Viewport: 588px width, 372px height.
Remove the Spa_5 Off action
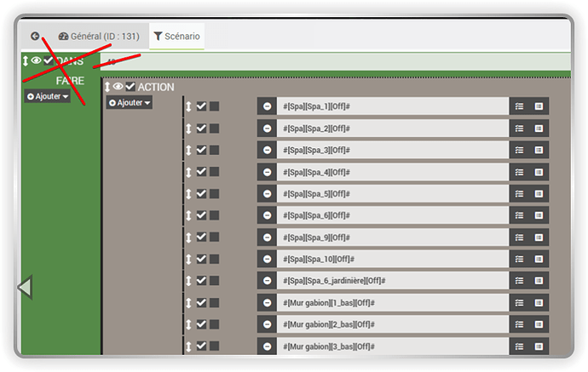[x=267, y=194]
